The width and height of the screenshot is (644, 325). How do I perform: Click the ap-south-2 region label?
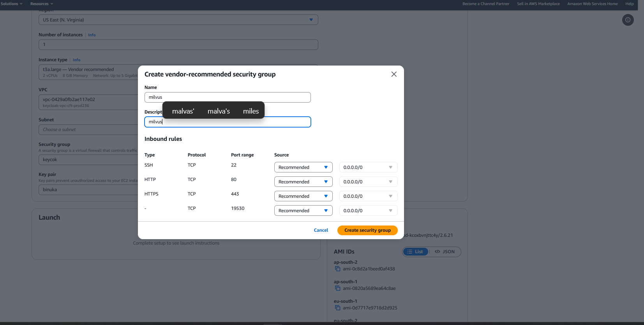coord(345,262)
